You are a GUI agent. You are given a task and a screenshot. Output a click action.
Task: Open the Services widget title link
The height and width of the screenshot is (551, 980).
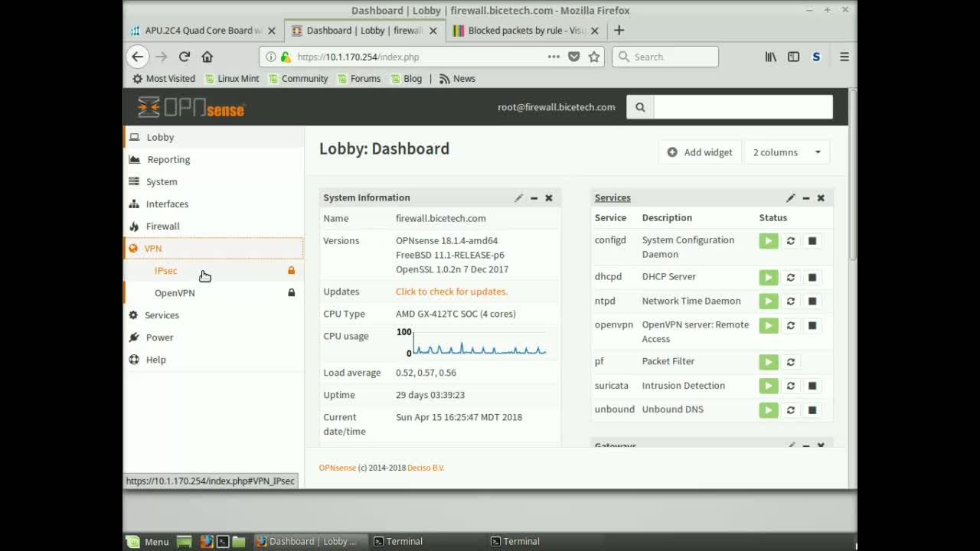(612, 197)
